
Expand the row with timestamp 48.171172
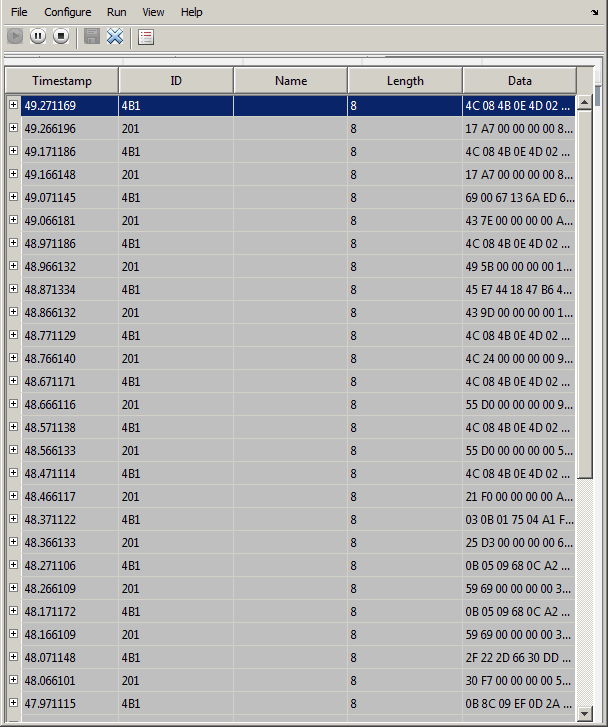[13, 611]
